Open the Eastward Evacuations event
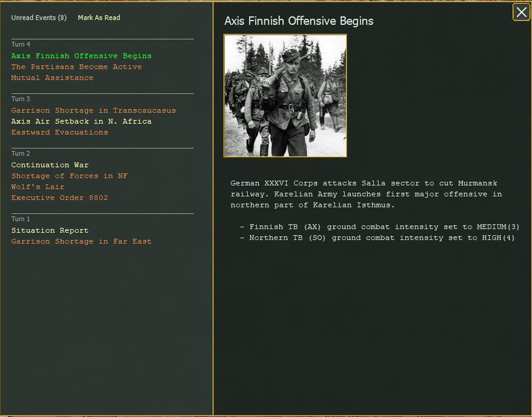 [60, 132]
